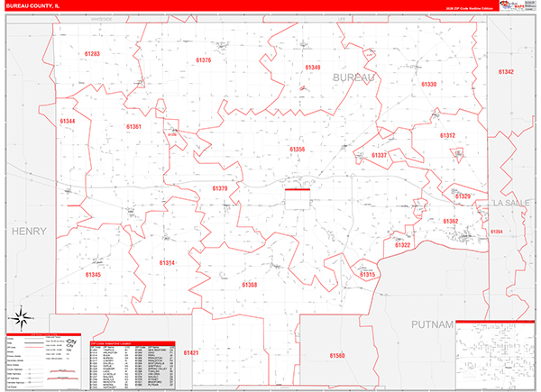This screenshot has width=541, height=392.
Task: Click the compass rose icon
Action: [x=21, y=318]
